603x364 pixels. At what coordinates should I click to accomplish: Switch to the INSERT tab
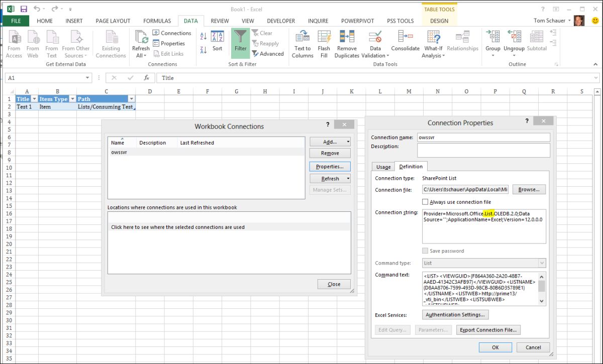[74, 21]
